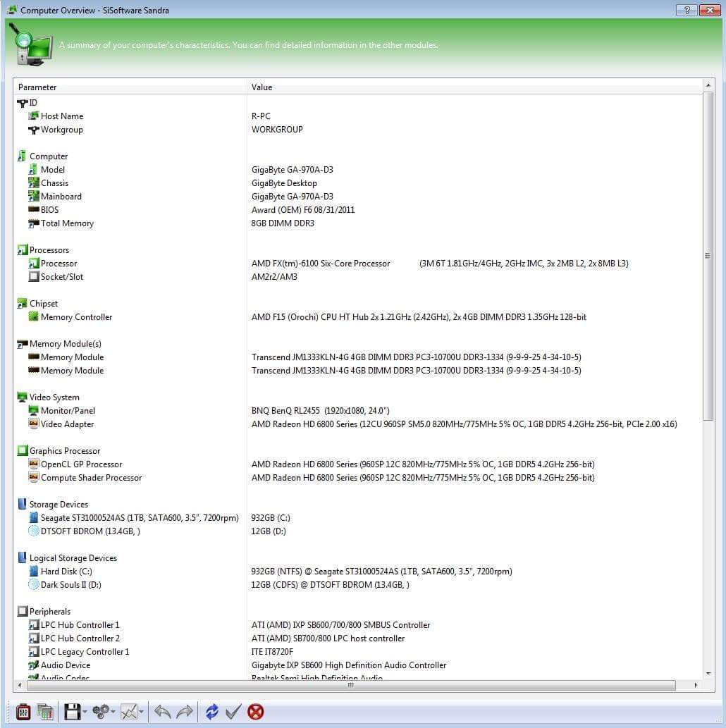Select the Dark Souls II (D:) entry

(70, 585)
